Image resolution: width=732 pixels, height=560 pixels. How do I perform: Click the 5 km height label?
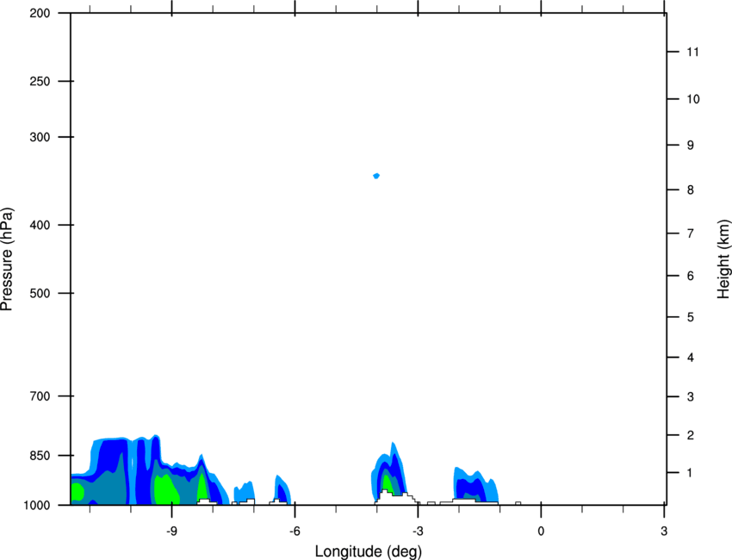click(691, 317)
